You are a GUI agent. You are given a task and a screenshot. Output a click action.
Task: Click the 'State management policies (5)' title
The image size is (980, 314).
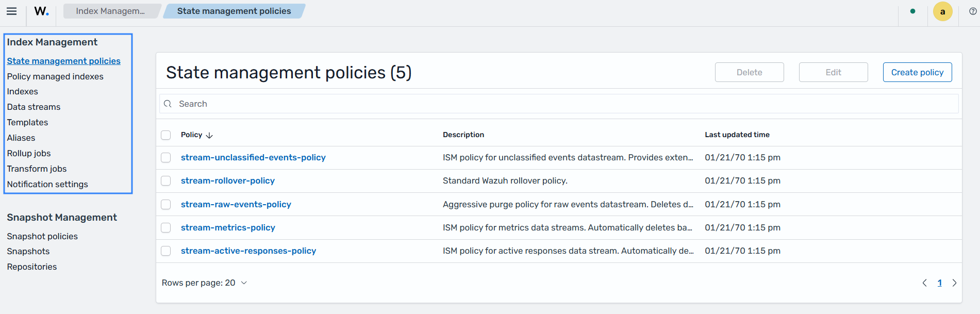[289, 73]
